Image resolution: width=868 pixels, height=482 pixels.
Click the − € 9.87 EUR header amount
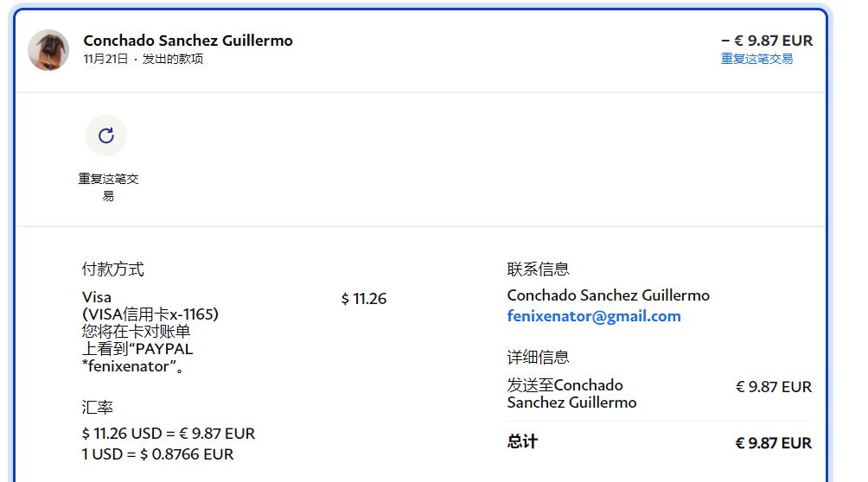(x=766, y=41)
